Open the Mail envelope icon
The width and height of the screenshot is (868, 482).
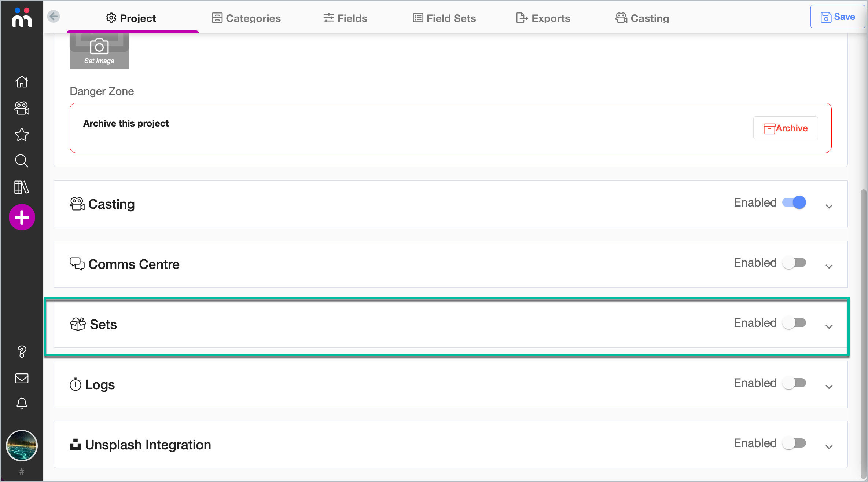tap(22, 378)
